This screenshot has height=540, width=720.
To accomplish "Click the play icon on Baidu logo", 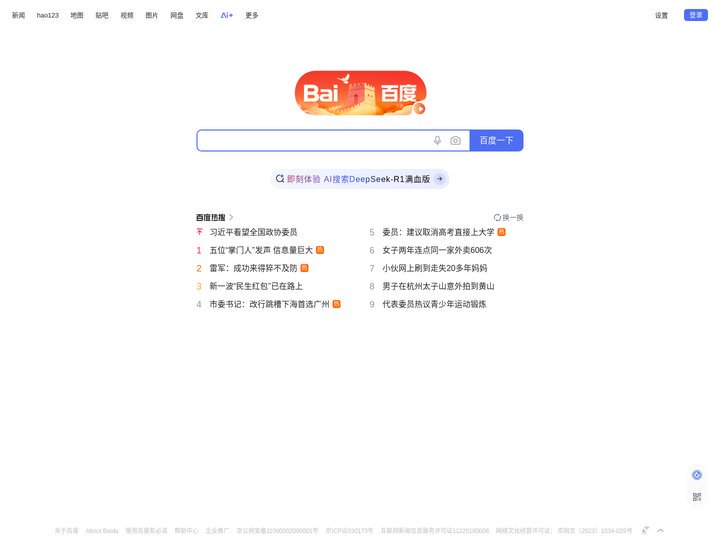I will (419, 109).
